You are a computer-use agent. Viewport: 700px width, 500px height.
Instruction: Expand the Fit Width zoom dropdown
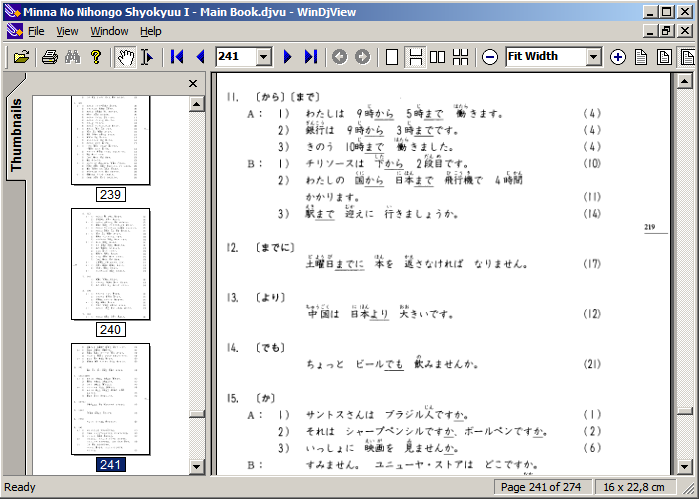pyautogui.click(x=593, y=57)
